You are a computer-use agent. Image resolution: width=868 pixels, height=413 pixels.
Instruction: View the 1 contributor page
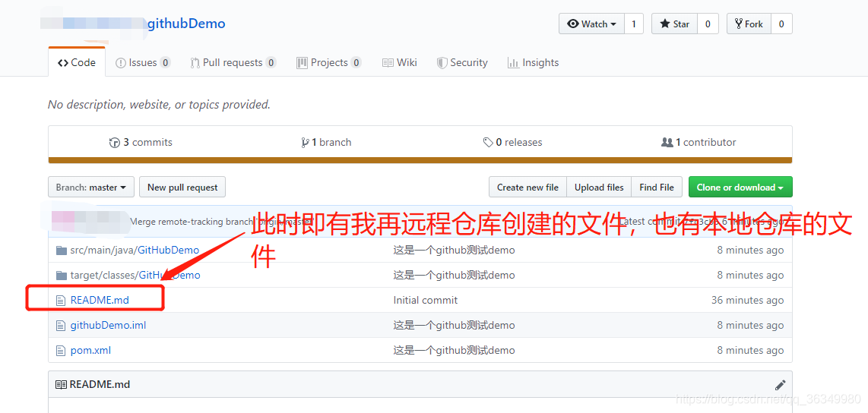(x=699, y=142)
